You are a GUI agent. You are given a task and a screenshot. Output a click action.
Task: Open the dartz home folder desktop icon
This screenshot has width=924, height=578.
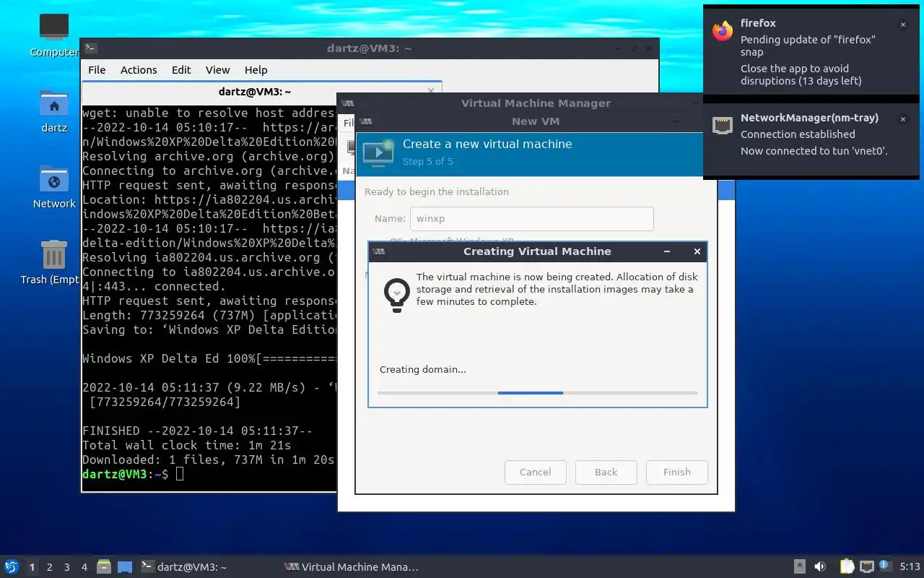click(x=54, y=111)
